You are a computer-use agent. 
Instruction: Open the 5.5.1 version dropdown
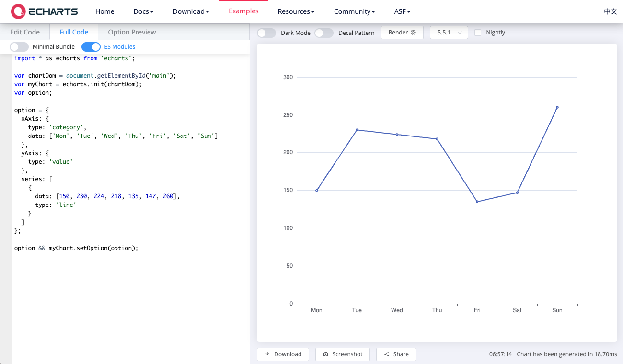449,33
